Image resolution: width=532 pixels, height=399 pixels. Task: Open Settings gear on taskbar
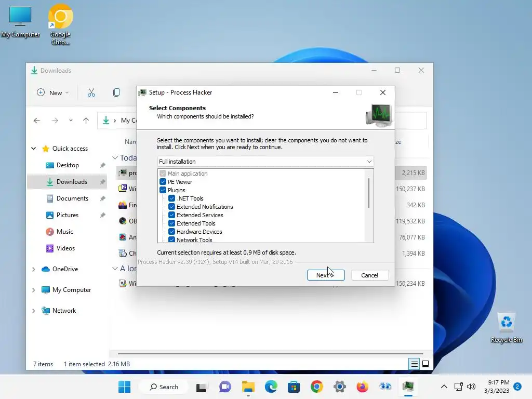(340, 387)
